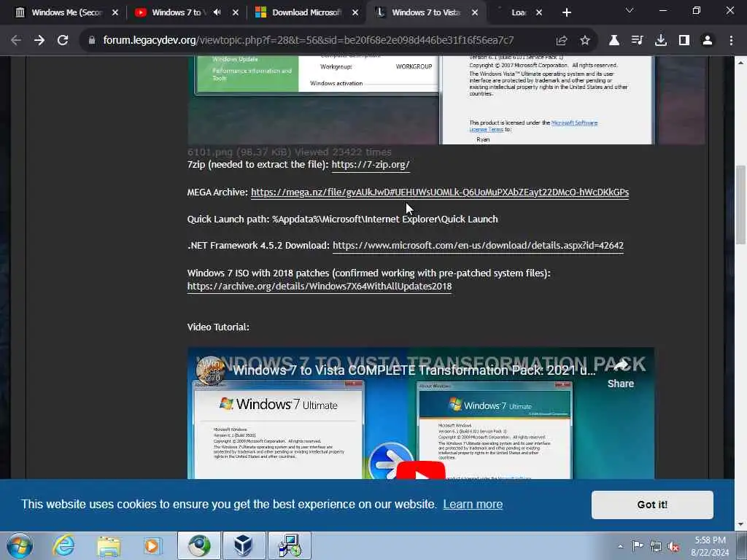Click the Video Tutorial: label
The image size is (747, 560).
coord(218,327)
